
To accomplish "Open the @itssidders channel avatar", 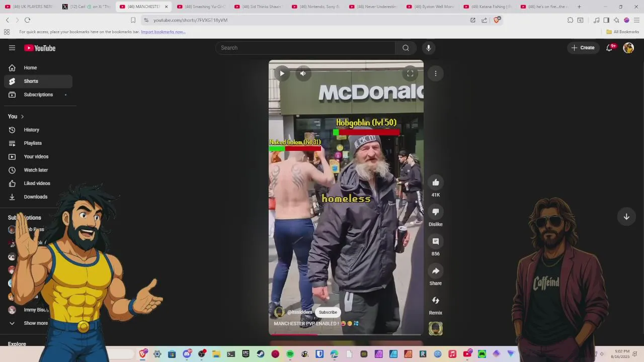I will coord(279,312).
